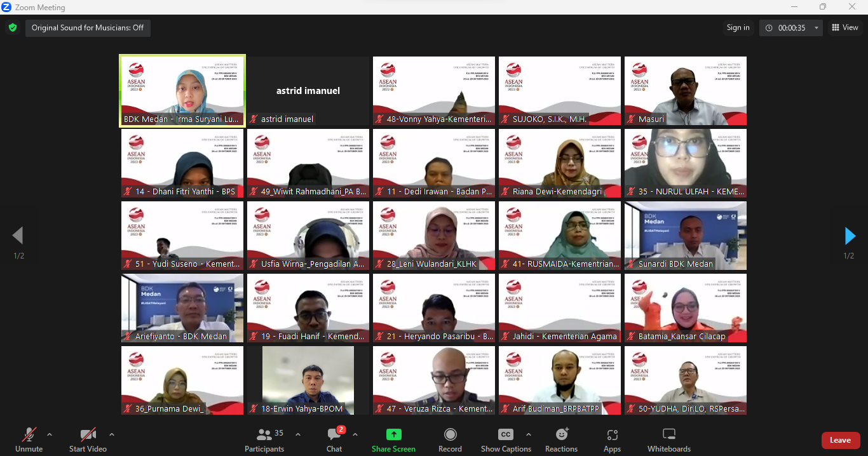Click the green Share Screen icon
The height and width of the screenshot is (456, 868).
(x=394, y=434)
